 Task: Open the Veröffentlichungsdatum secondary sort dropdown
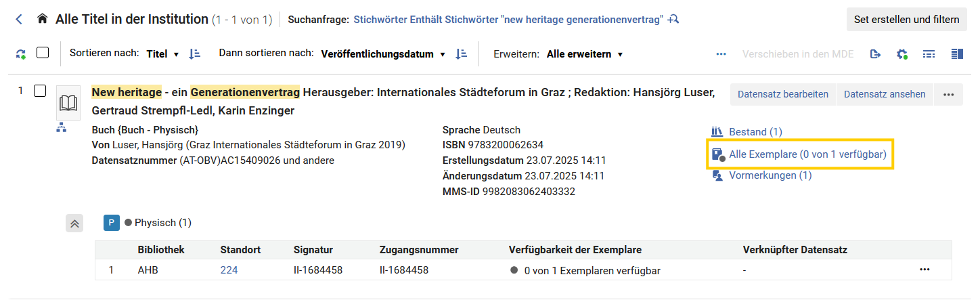(x=383, y=54)
